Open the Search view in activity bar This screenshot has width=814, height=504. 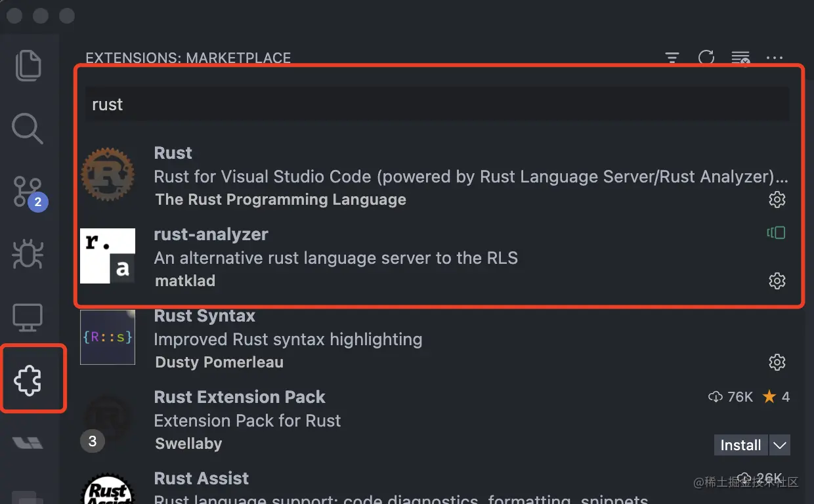[x=28, y=128]
